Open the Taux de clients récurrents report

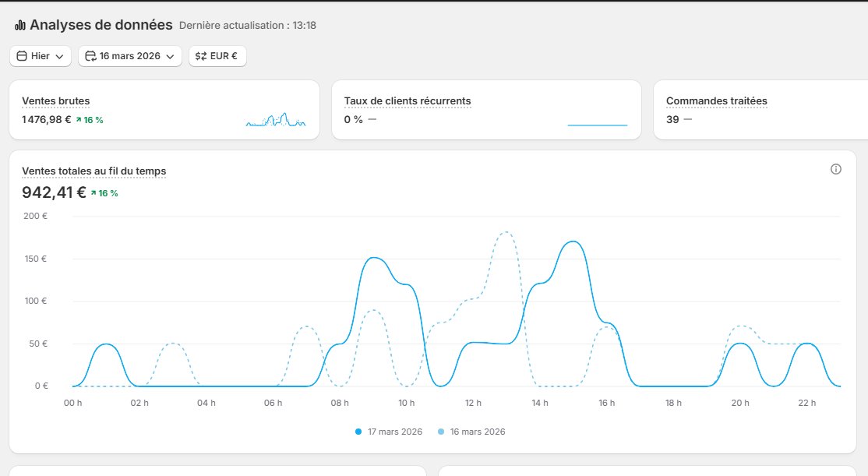[x=408, y=100]
